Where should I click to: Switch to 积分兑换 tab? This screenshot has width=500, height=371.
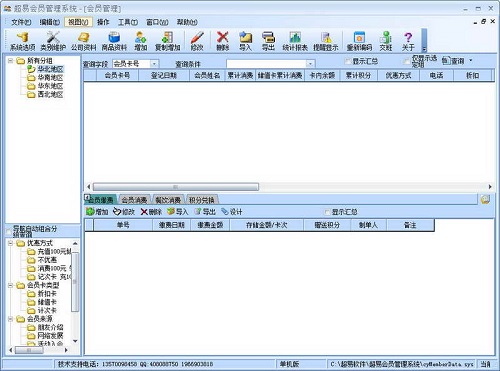click(202, 200)
